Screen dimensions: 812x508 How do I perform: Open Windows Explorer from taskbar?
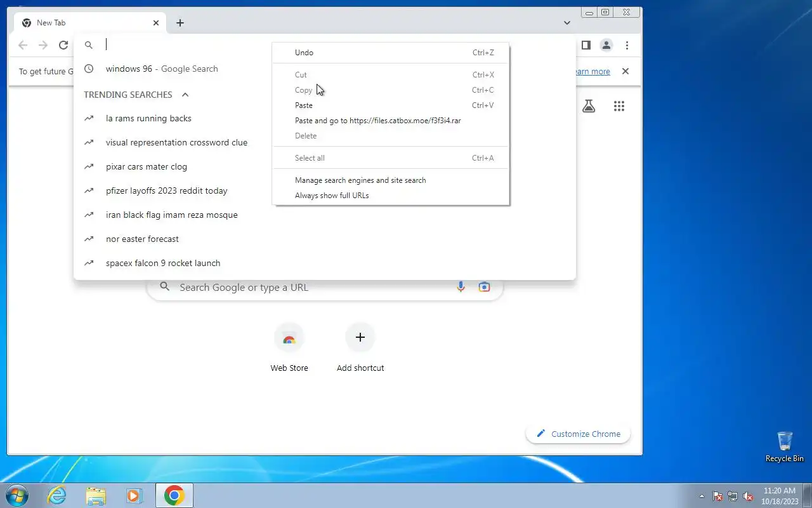pyautogui.click(x=96, y=495)
